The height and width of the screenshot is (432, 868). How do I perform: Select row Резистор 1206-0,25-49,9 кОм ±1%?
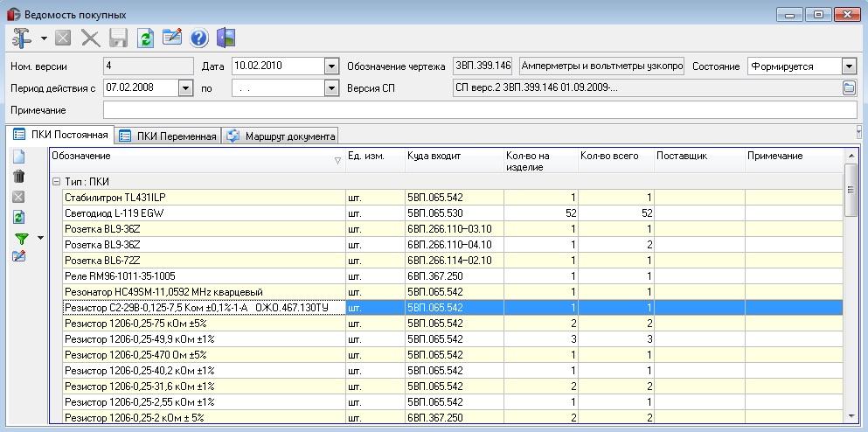(453, 339)
